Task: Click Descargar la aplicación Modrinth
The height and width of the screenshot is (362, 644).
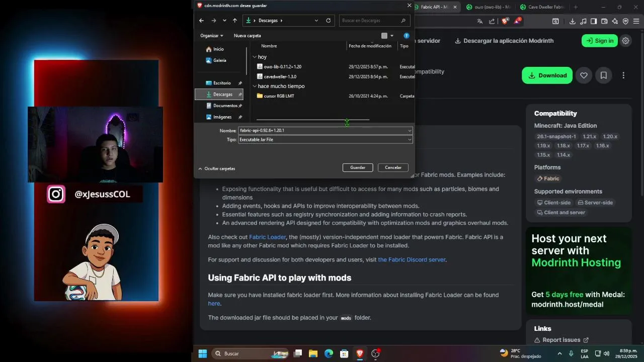Action: pyautogui.click(x=504, y=41)
